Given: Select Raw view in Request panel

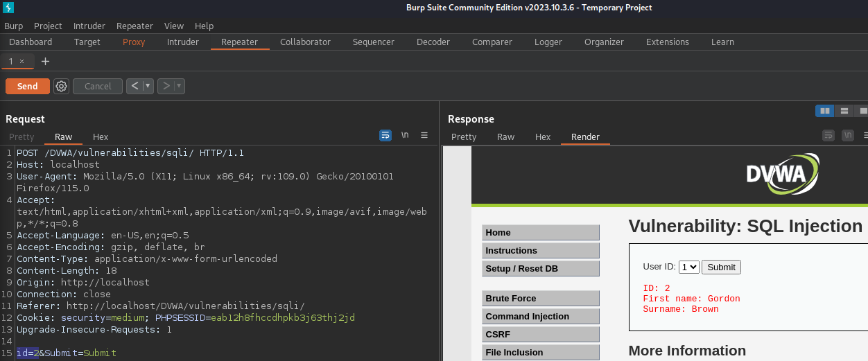Looking at the screenshot, I should coord(63,137).
